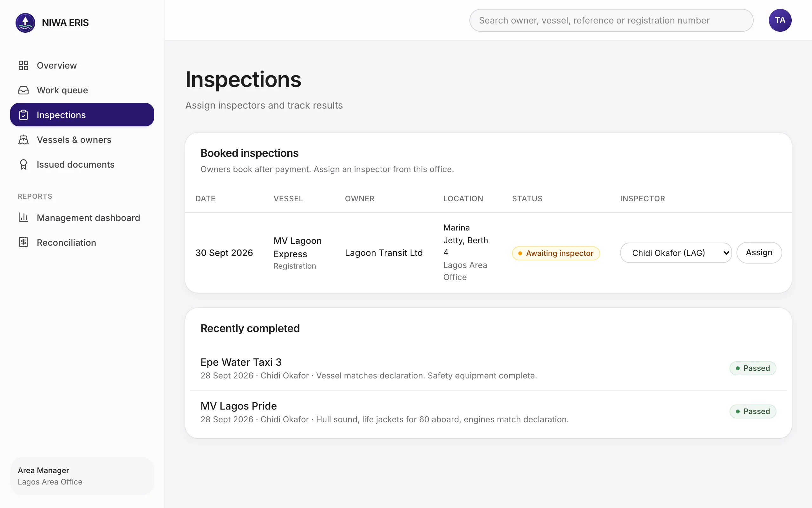812x508 pixels.
Task: Click the MV Lagos Pride entry
Action: point(488,412)
